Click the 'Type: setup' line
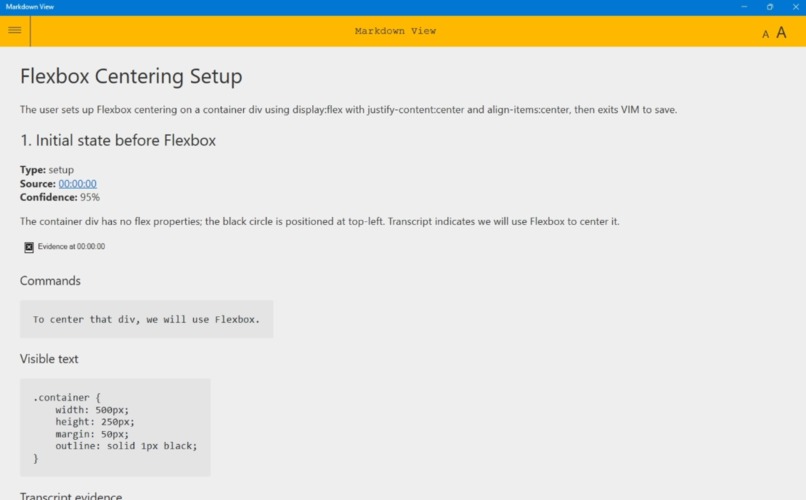The width and height of the screenshot is (806, 500). 47,170
